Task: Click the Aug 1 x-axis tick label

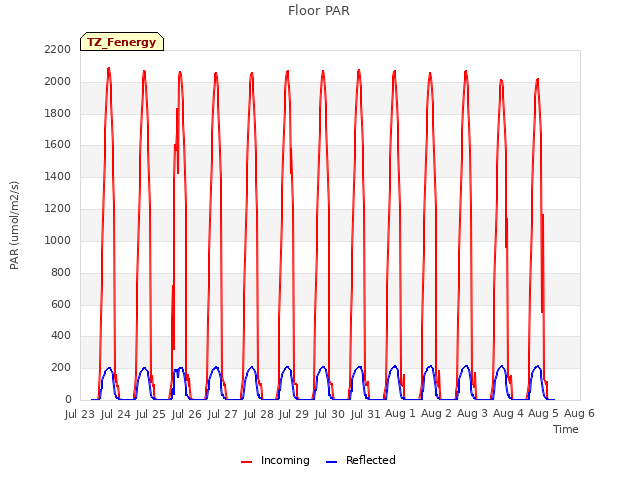Action: [x=400, y=414]
